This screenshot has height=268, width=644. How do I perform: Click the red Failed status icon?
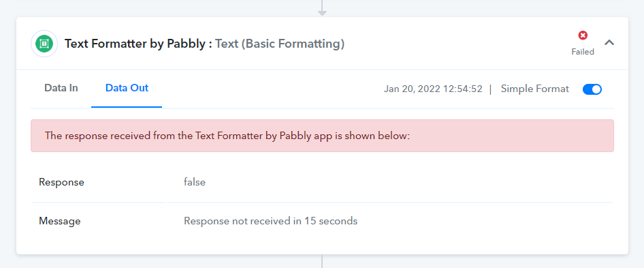pyautogui.click(x=583, y=35)
